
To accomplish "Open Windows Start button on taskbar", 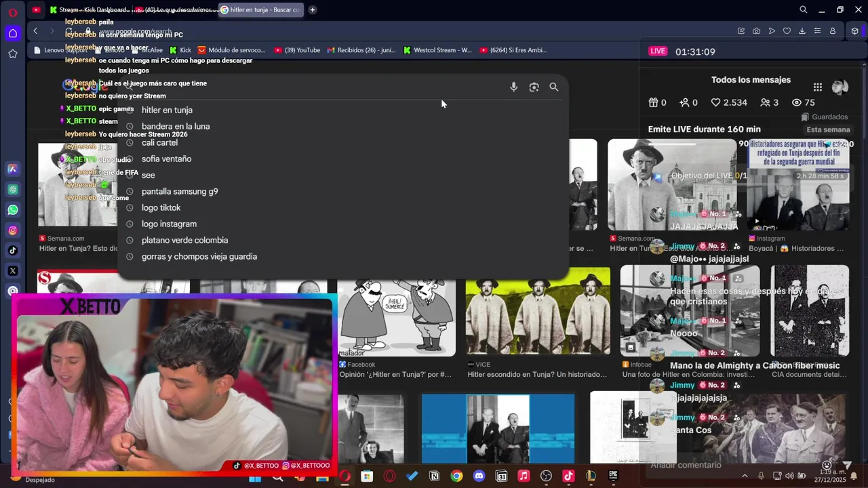I will tap(255, 476).
